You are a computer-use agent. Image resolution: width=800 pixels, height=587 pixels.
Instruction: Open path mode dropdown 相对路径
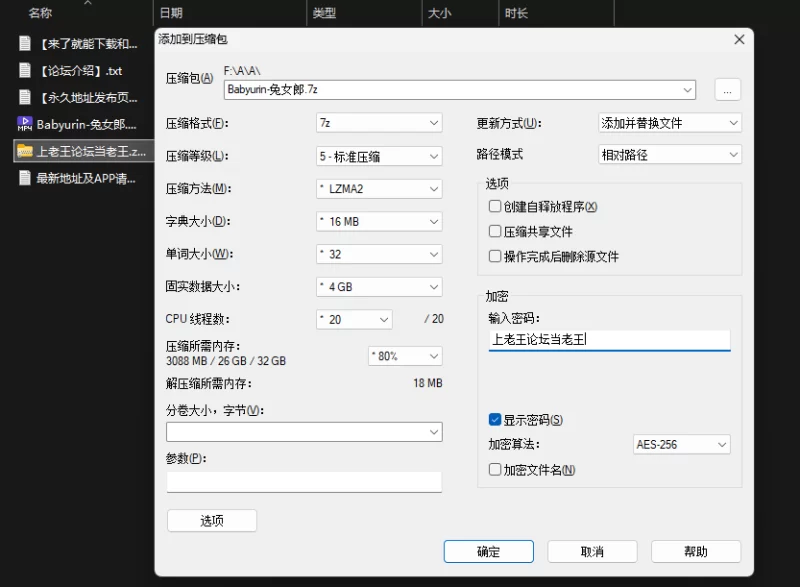click(669, 155)
